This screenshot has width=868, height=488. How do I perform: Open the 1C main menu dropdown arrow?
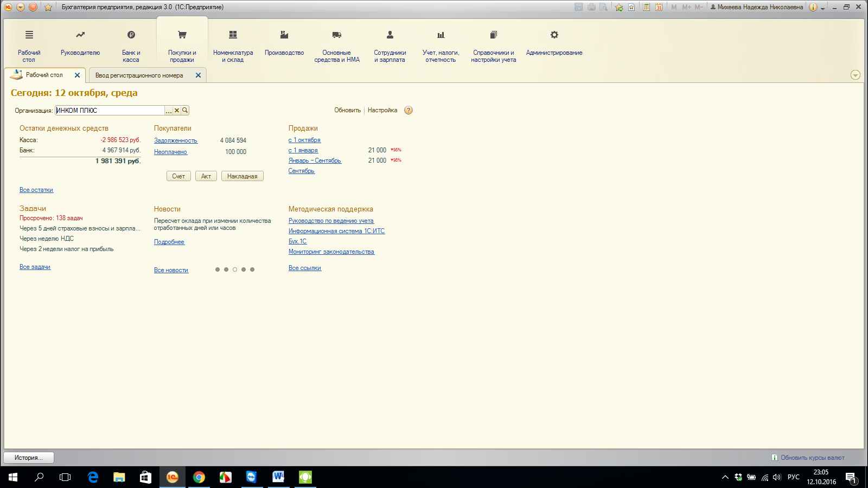coord(21,7)
